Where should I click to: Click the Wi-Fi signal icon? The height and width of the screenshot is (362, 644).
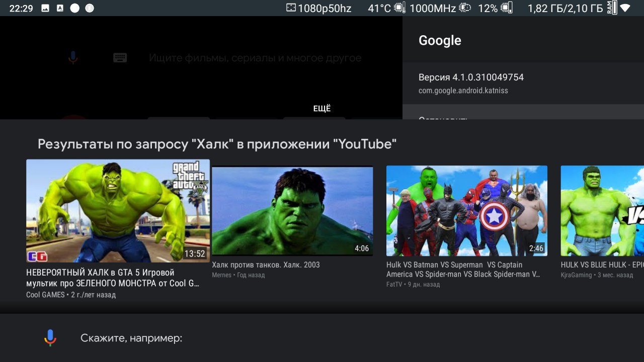click(x=625, y=8)
